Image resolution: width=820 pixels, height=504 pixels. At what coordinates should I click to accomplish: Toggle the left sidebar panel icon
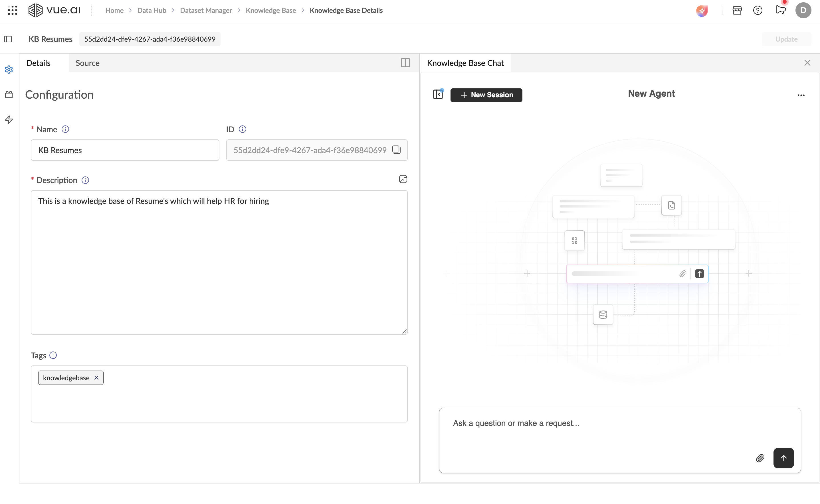click(8, 39)
